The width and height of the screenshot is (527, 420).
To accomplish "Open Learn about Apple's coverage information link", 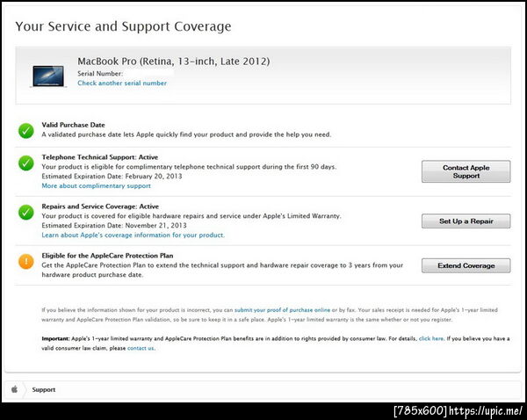I will click(134, 235).
